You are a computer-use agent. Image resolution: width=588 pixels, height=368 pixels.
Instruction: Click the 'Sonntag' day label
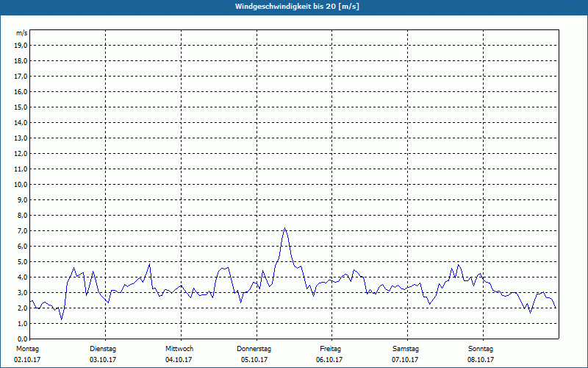[x=481, y=349]
